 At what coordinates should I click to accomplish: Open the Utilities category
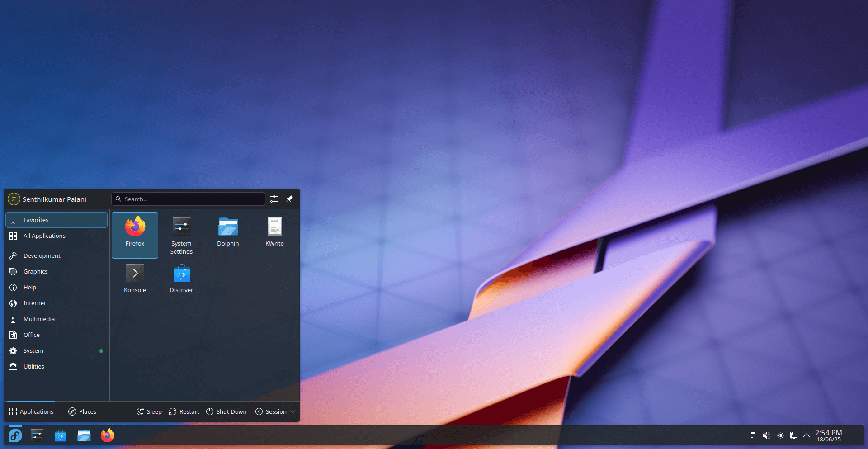(x=57, y=367)
